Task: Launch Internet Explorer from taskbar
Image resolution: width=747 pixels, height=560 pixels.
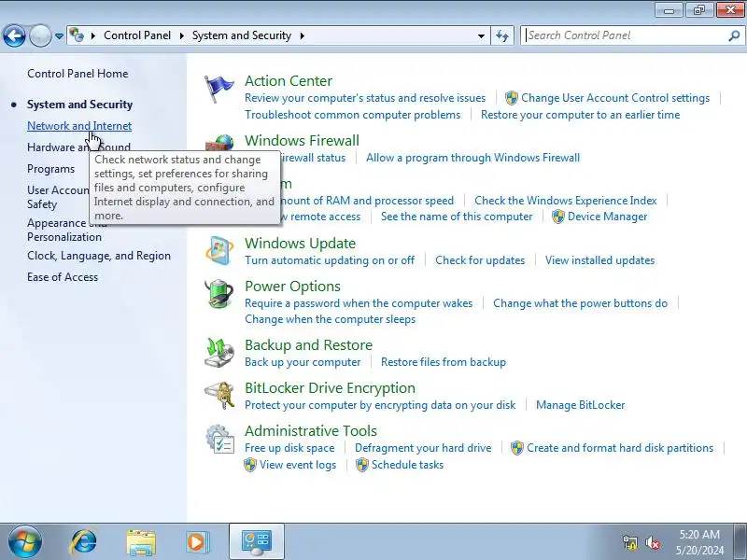Action: 84,542
